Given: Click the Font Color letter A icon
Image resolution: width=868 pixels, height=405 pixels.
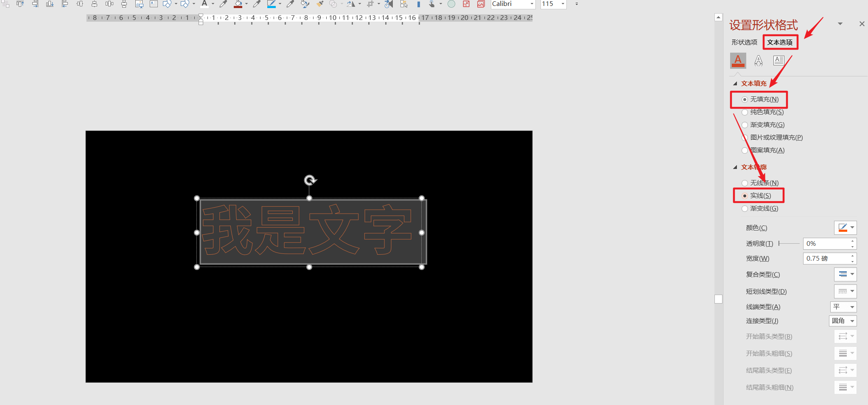Looking at the screenshot, I should pyautogui.click(x=204, y=4).
